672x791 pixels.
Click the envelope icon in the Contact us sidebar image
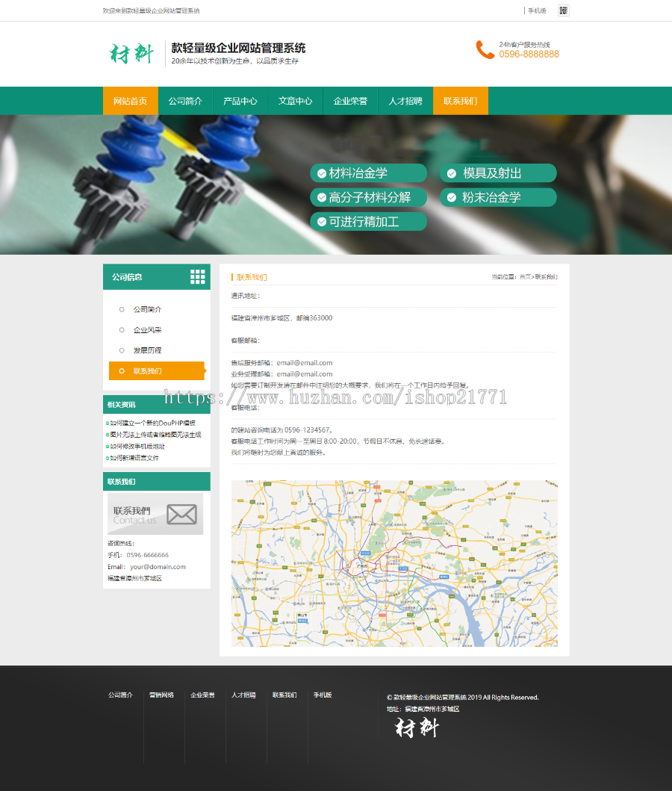pos(183,514)
